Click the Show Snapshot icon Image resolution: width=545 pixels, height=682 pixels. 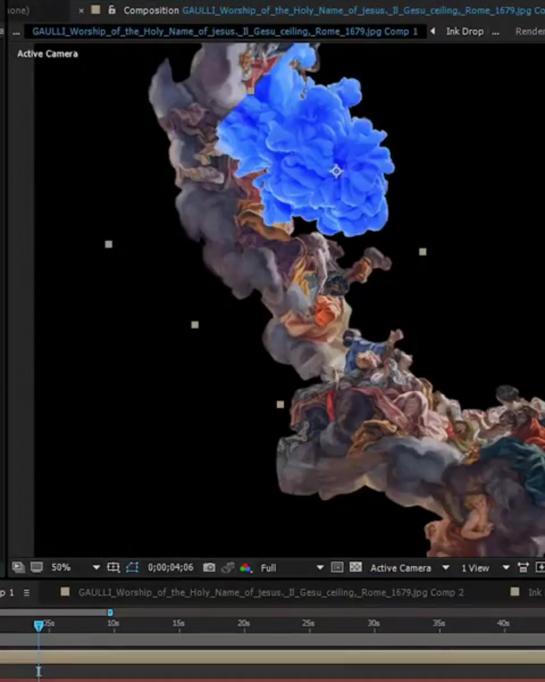tap(227, 567)
